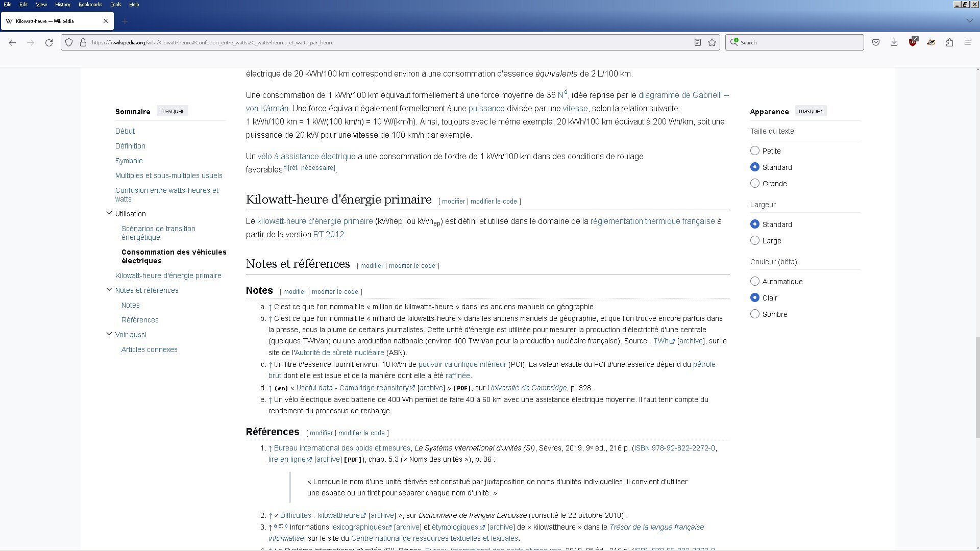Image resolution: width=980 pixels, height=551 pixels.
Task: Hide the Apparence panel with masquer
Action: point(811,111)
